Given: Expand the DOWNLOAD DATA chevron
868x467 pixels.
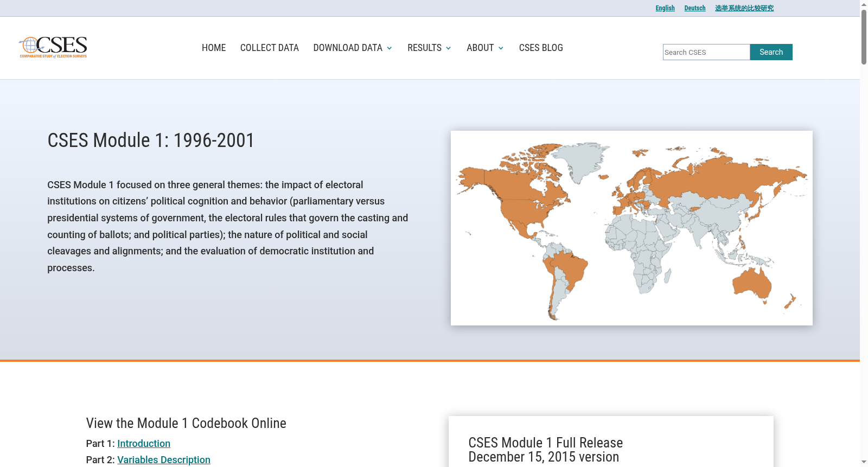Looking at the screenshot, I should 390,48.
